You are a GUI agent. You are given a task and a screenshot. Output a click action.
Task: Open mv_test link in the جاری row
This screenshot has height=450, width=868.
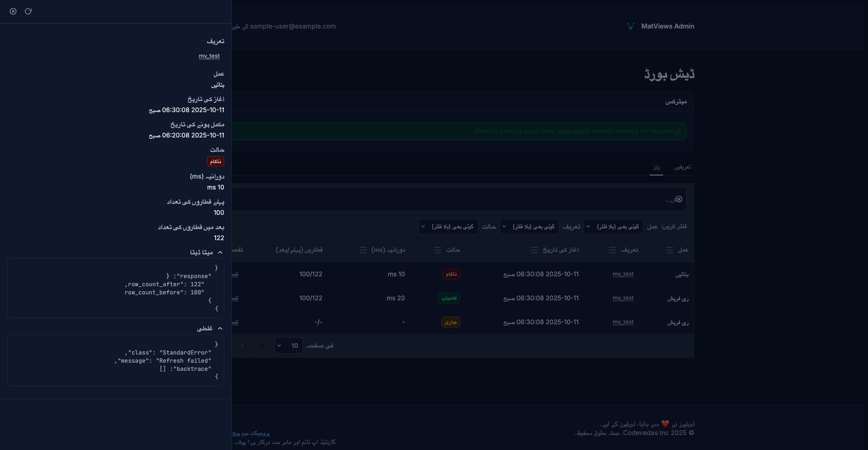(x=623, y=322)
